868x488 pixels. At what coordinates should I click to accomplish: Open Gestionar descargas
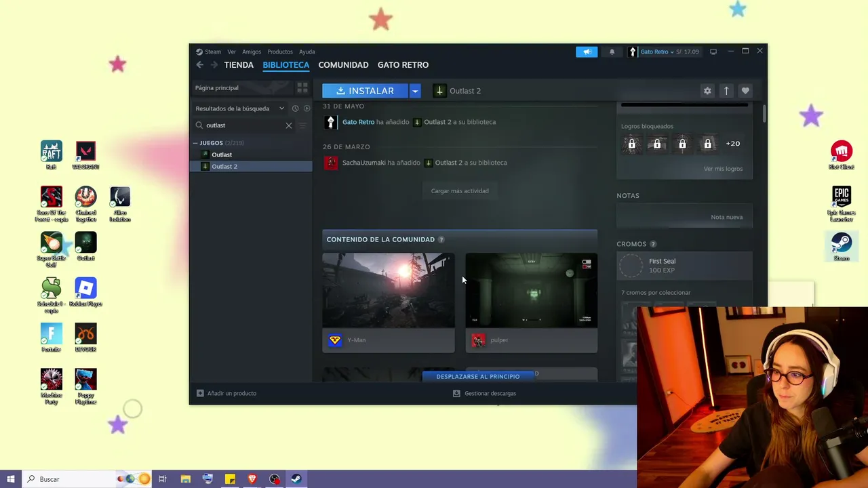pos(484,393)
